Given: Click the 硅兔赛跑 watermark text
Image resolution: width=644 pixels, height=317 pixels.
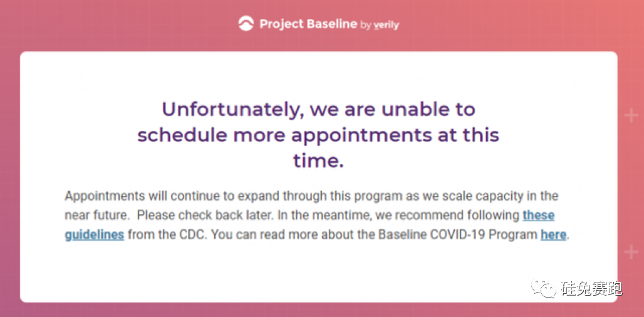Looking at the screenshot, I should (591, 289).
